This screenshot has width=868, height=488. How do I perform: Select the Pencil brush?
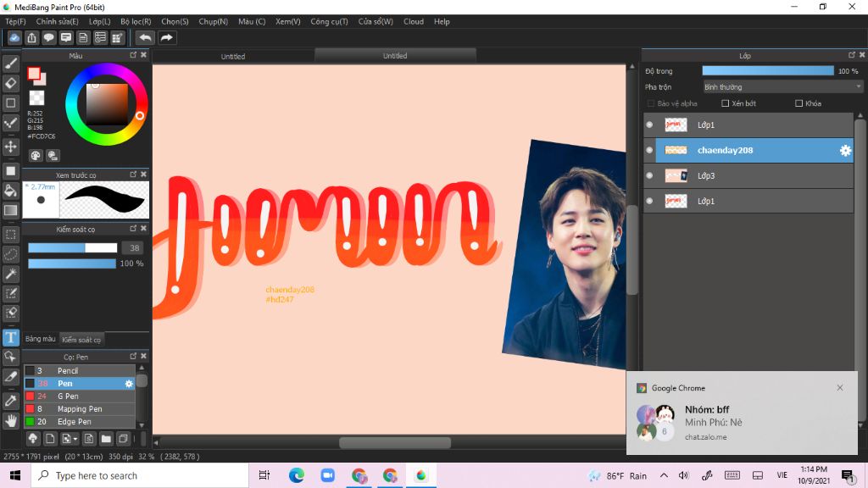click(x=80, y=371)
